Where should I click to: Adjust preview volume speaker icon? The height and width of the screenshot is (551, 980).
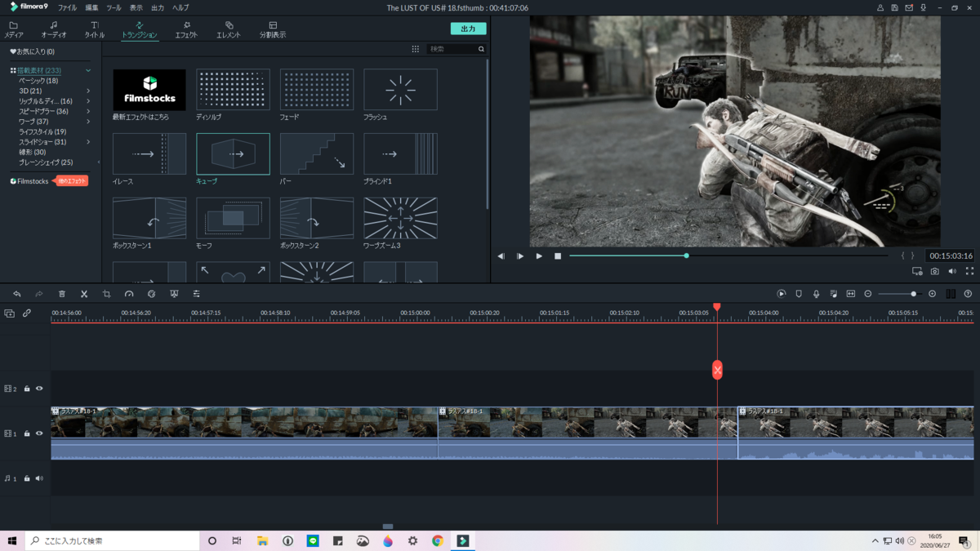(x=952, y=271)
